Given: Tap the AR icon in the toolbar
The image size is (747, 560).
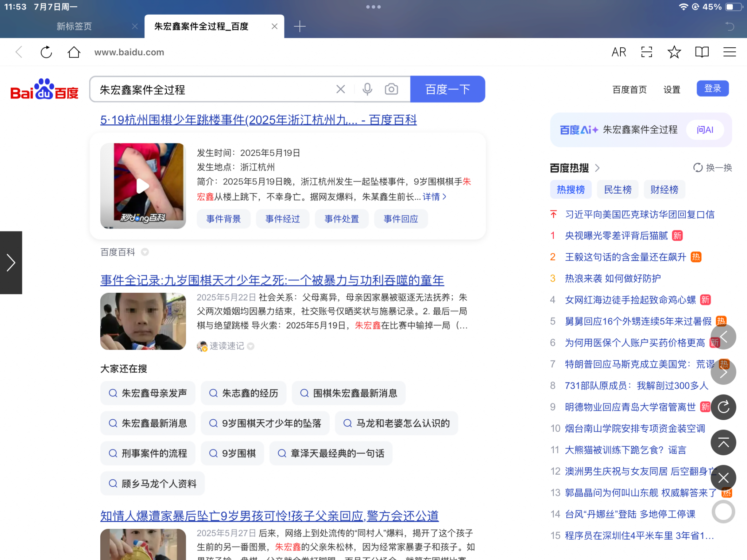Looking at the screenshot, I should tap(619, 52).
